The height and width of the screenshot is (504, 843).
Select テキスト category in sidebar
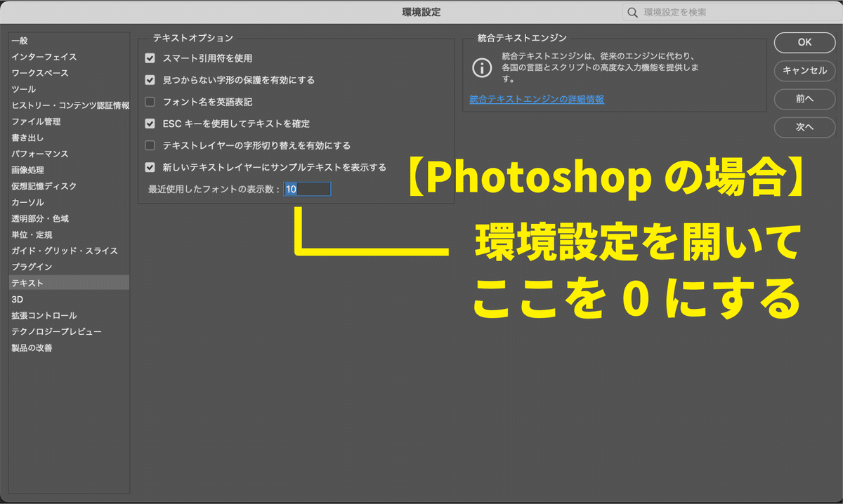69,283
